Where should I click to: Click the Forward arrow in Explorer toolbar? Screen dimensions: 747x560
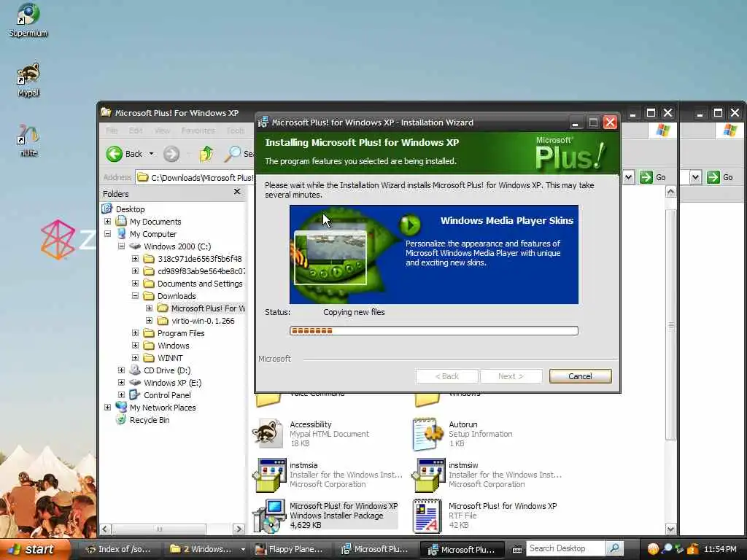coord(171,154)
